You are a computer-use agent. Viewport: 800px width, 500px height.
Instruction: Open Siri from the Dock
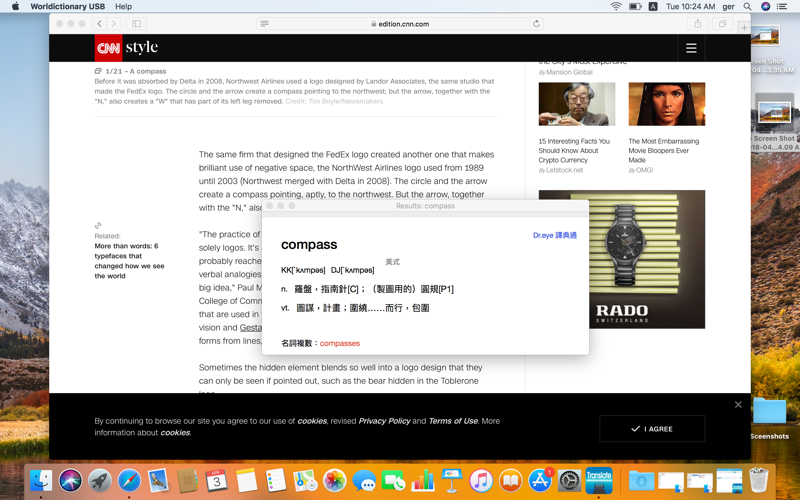[70, 481]
